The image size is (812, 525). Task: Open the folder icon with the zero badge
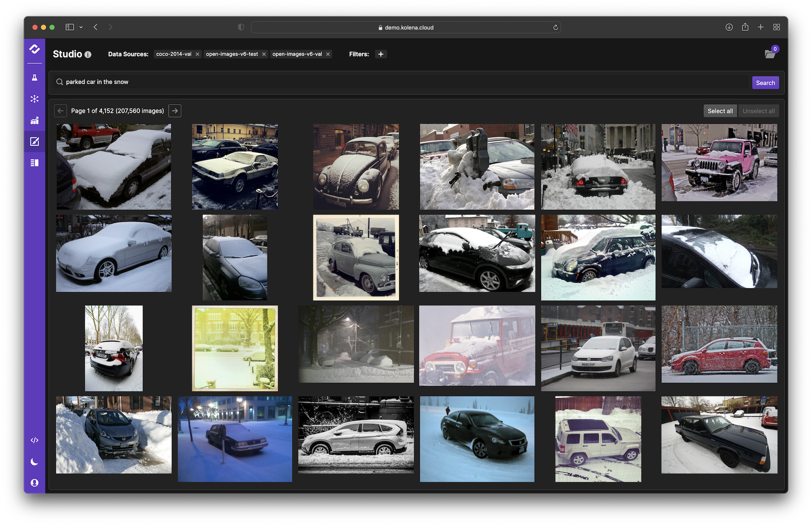tap(771, 53)
